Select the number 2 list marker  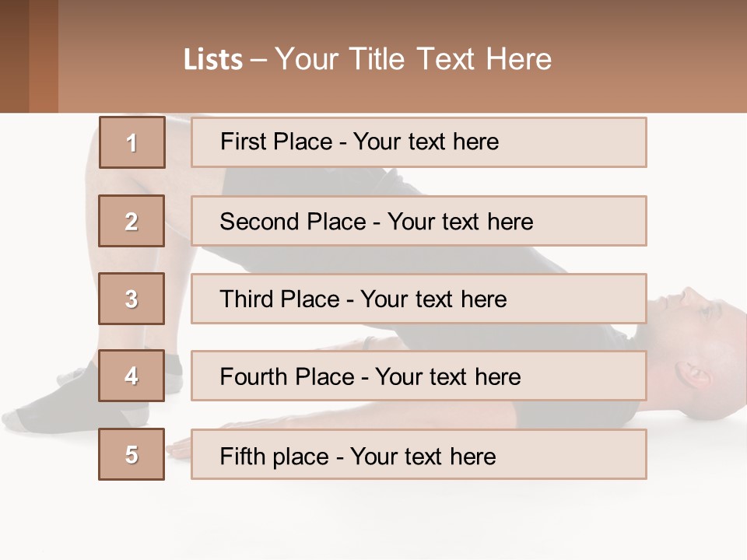(x=132, y=221)
